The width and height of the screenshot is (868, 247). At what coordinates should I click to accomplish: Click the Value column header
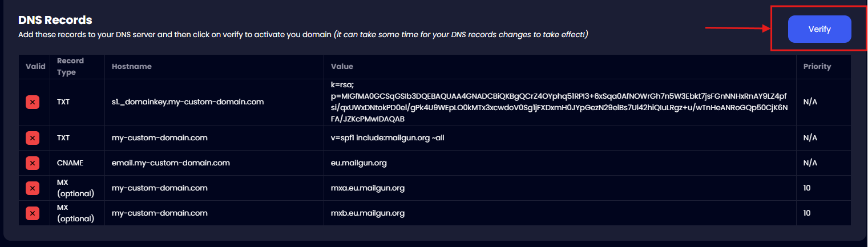pyautogui.click(x=342, y=67)
